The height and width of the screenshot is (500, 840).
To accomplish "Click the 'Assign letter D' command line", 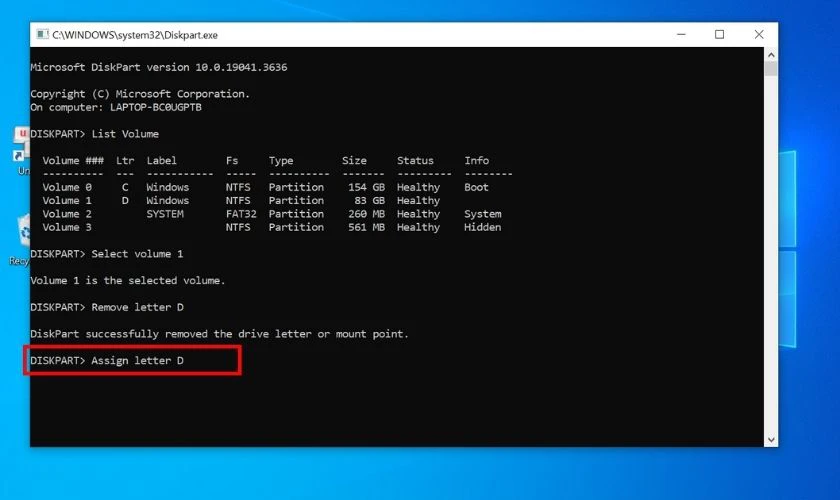I will pos(107,361).
